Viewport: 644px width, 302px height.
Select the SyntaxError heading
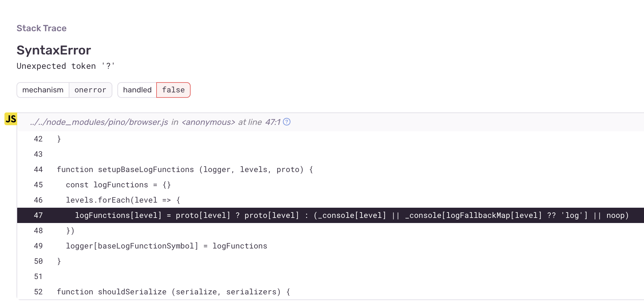(53, 50)
